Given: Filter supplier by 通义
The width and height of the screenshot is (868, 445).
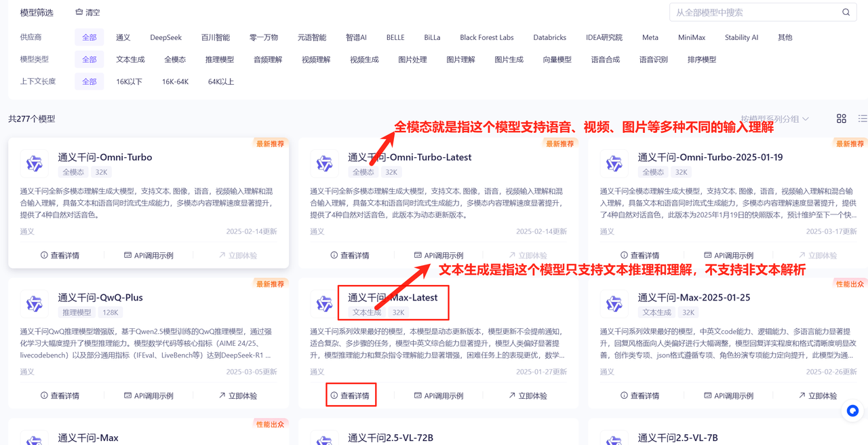Looking at the screenshot, I should coord(123,37).
